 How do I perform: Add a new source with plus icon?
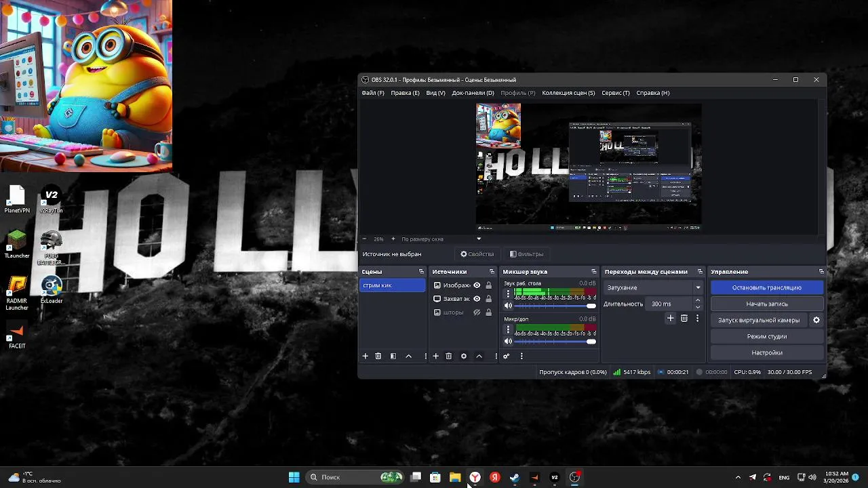tap(435, 356)
